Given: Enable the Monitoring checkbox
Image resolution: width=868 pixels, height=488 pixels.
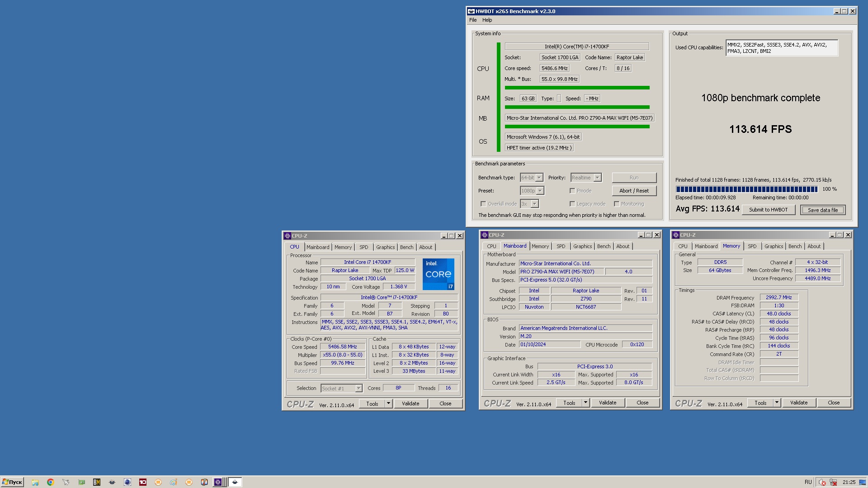Looking at the screenshot, I should pyautogui.click(x=617, y=204).
